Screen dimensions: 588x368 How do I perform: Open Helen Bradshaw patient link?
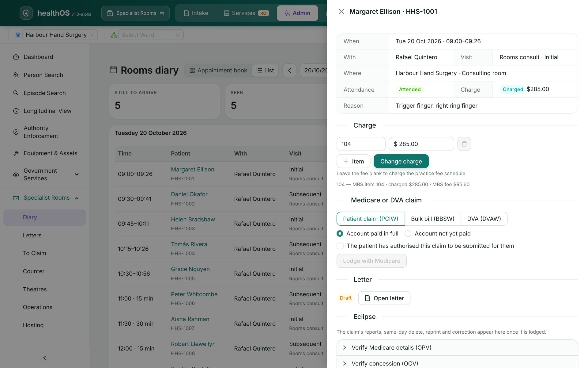(193, 220)
